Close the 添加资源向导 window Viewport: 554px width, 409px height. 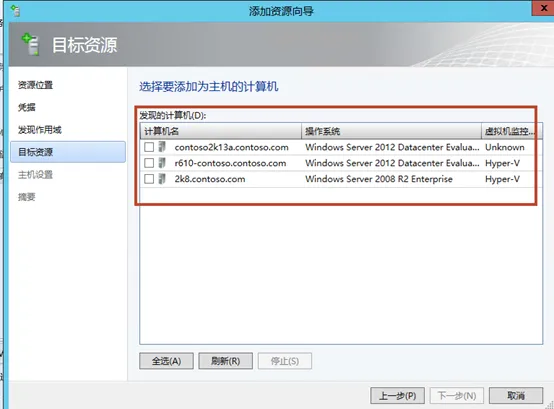pos(543,8)
